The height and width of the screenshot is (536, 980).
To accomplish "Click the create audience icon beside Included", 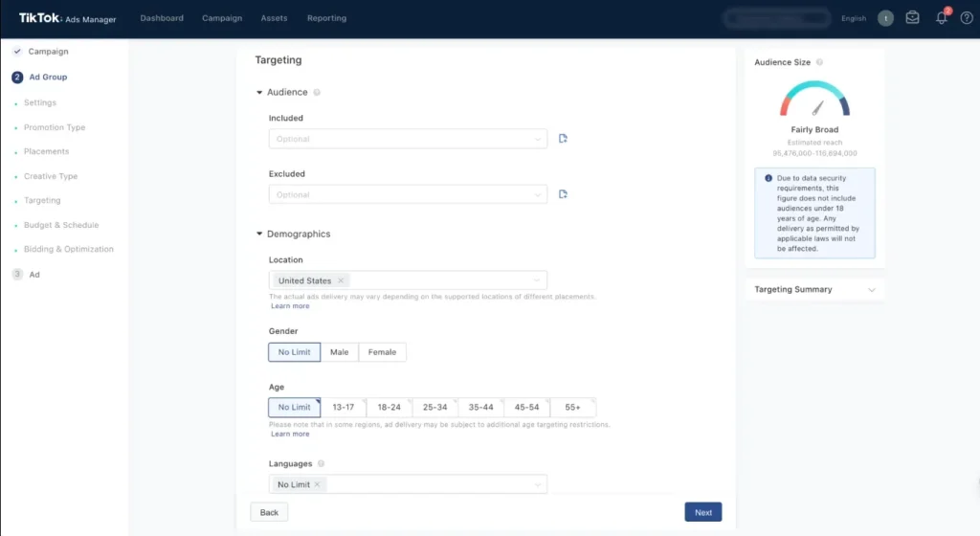I will (563, 139).
